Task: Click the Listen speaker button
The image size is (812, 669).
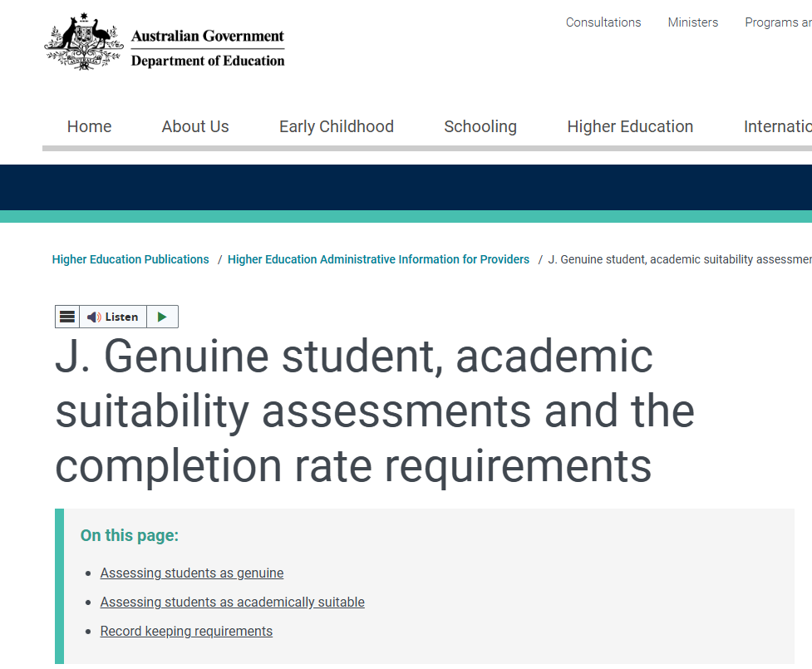Action: 113,317
